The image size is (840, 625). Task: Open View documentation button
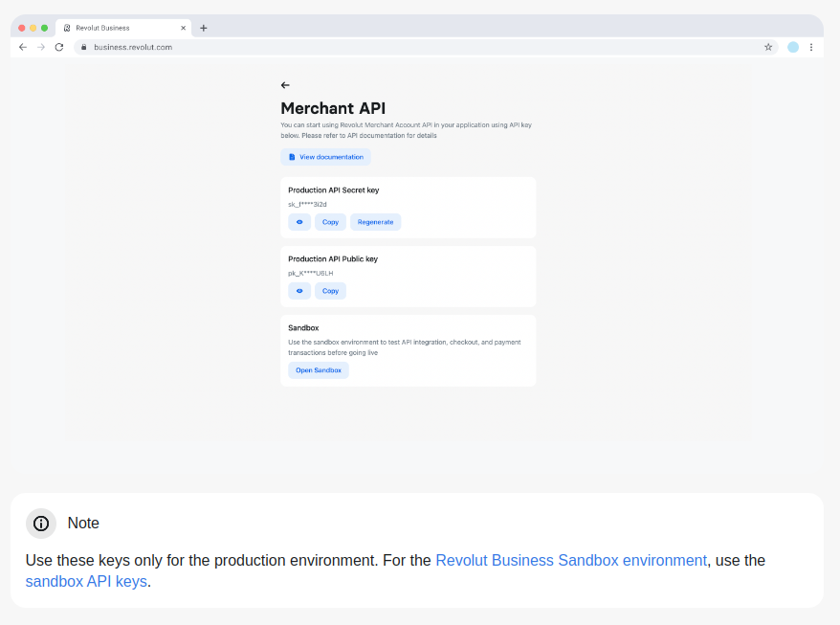pos(325,157)
